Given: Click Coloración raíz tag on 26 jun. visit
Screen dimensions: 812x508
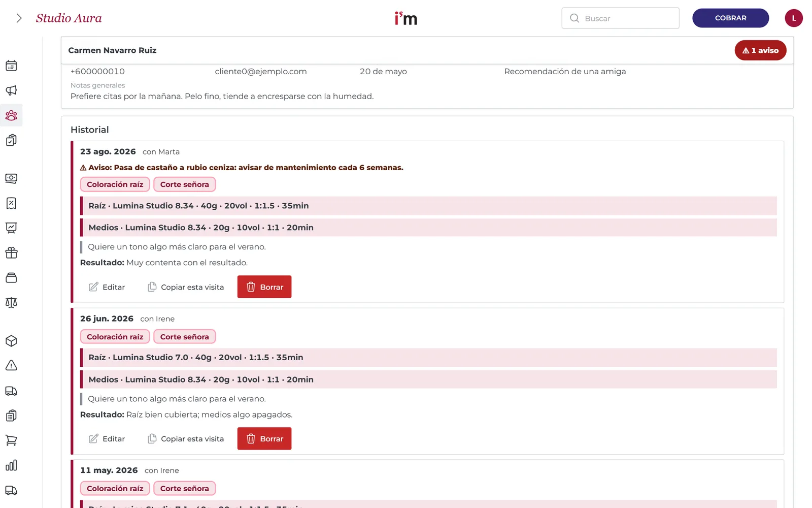Looking at the screenshot, I should coord(115,337).
